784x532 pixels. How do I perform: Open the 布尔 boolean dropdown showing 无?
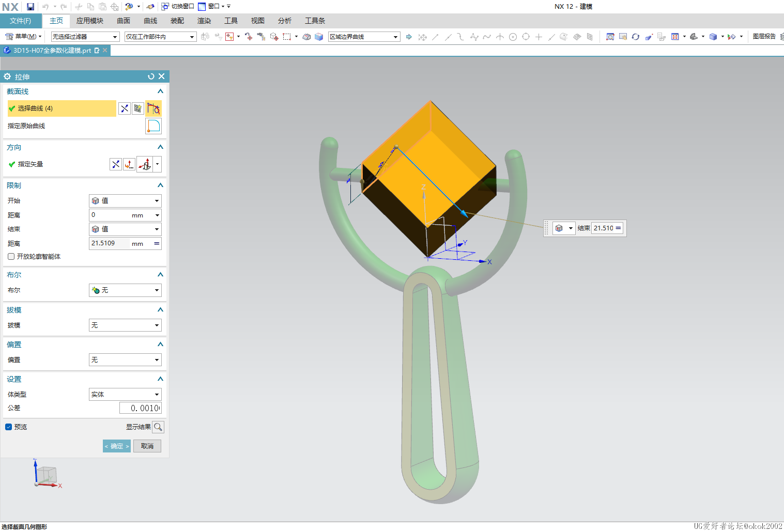[125, 290]
